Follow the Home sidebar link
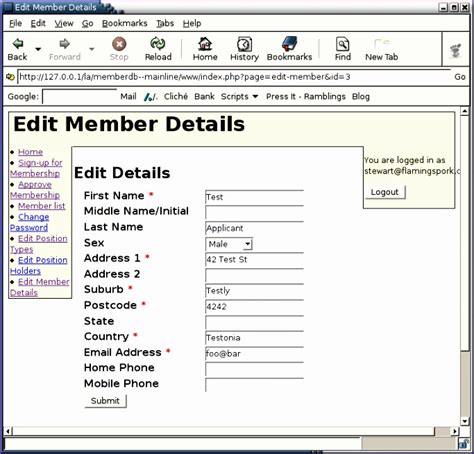The width and height of the screenshot is (474, 454). (x=30, y=152)
